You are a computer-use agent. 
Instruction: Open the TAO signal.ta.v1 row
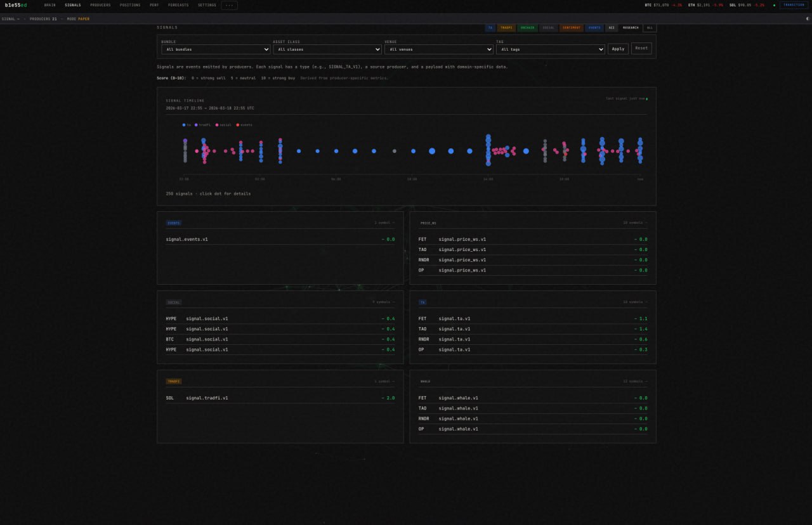point(533,328)
